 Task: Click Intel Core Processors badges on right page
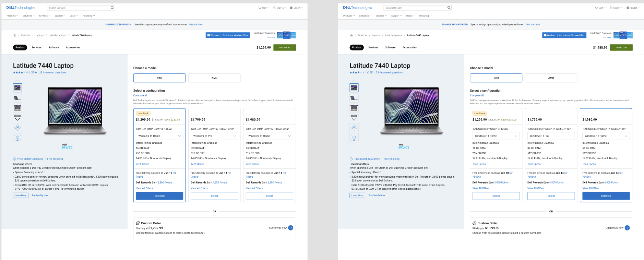623,35
